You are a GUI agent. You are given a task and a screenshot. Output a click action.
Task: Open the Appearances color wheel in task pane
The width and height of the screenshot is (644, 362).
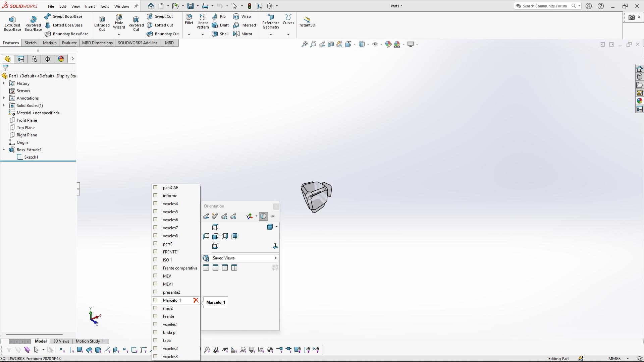point(639,101)
